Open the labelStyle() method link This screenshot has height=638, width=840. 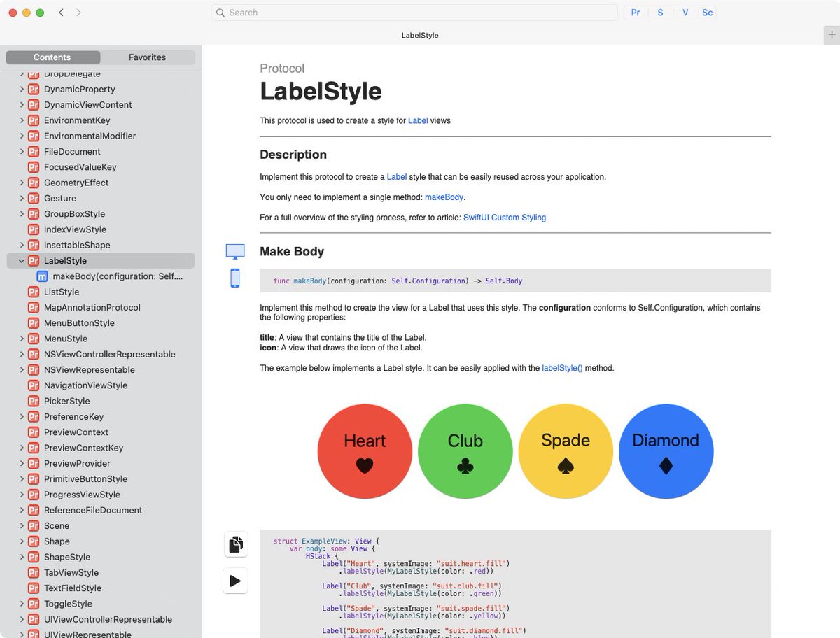click(x=562, y=368)
